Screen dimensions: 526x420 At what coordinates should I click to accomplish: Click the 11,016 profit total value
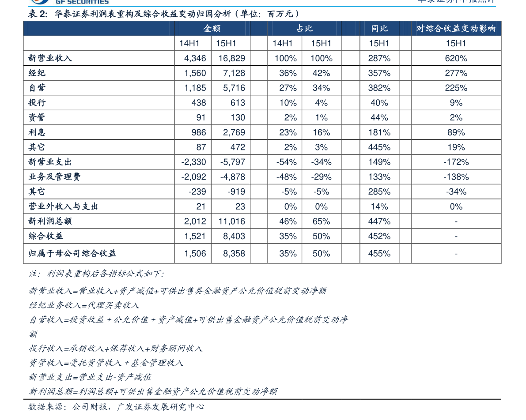(x=231, y=221)
